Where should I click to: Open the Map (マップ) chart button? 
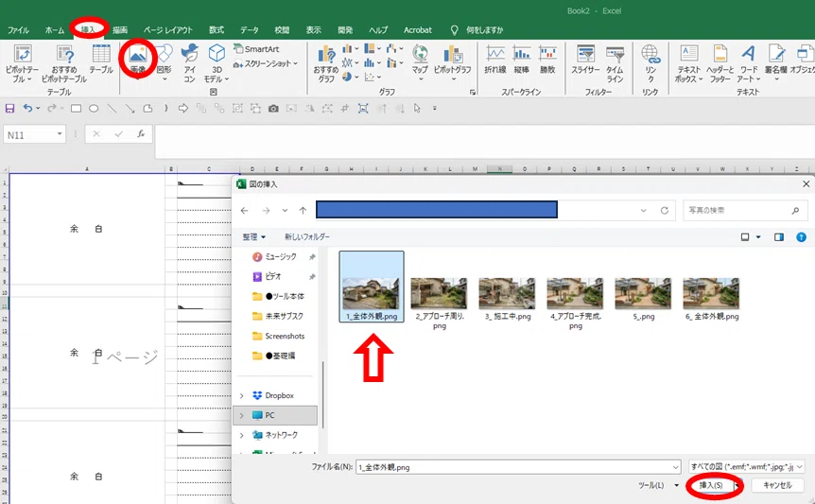click(420, 62)
